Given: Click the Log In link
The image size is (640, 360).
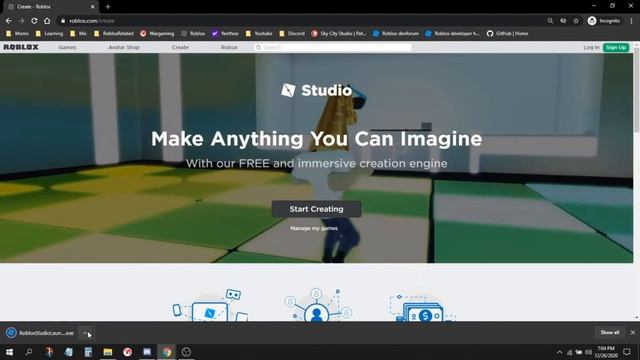Looking at the screenshot, I should click(x=591, y=47).
